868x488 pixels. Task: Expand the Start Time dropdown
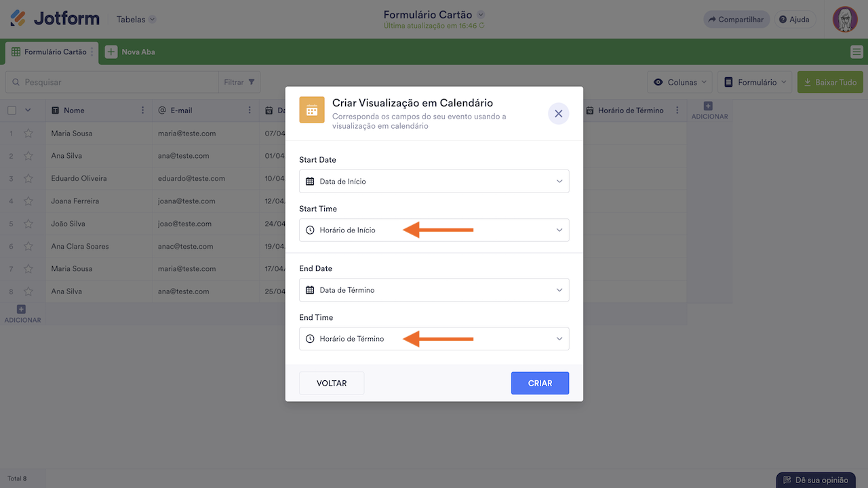(x=434, y=230)
